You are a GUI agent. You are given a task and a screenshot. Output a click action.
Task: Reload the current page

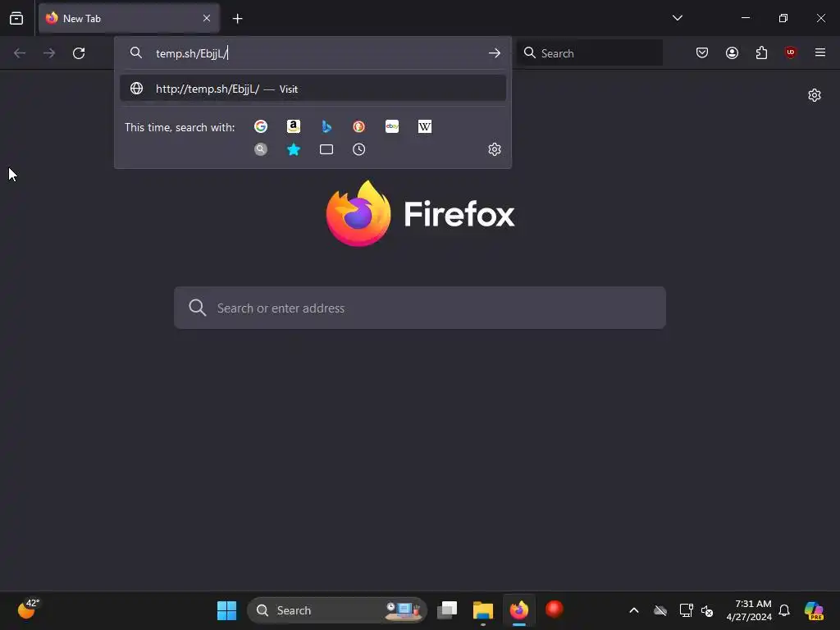pos(79,53)
